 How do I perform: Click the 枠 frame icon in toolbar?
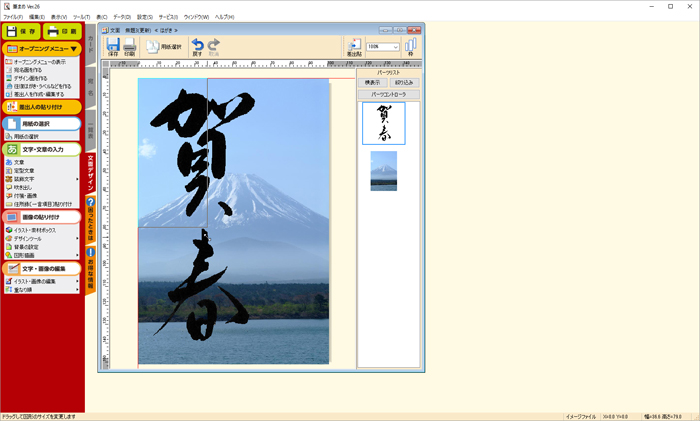(x=410, y=47)
